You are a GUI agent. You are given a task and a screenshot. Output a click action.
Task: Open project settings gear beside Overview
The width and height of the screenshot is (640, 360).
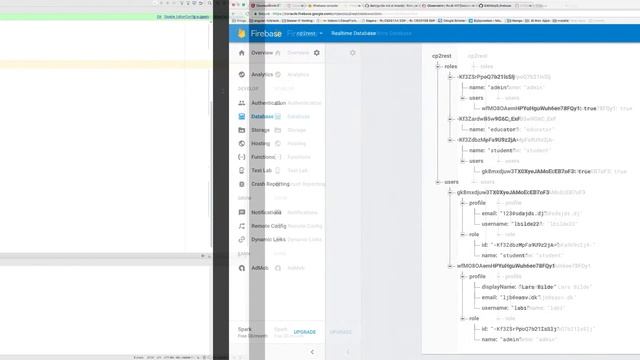click(x=317, y=53)
